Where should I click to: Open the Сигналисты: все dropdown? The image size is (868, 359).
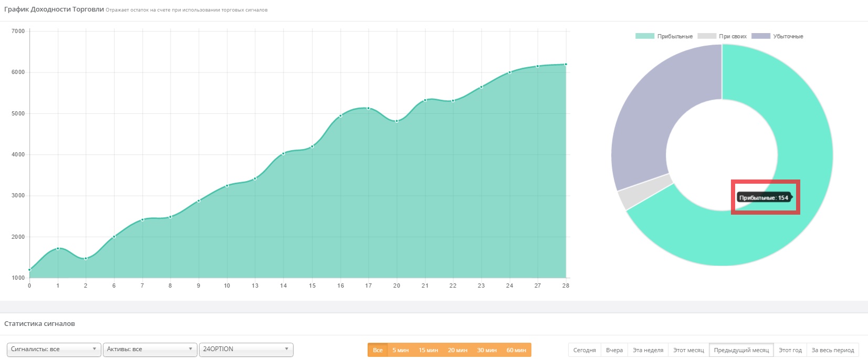54,350
